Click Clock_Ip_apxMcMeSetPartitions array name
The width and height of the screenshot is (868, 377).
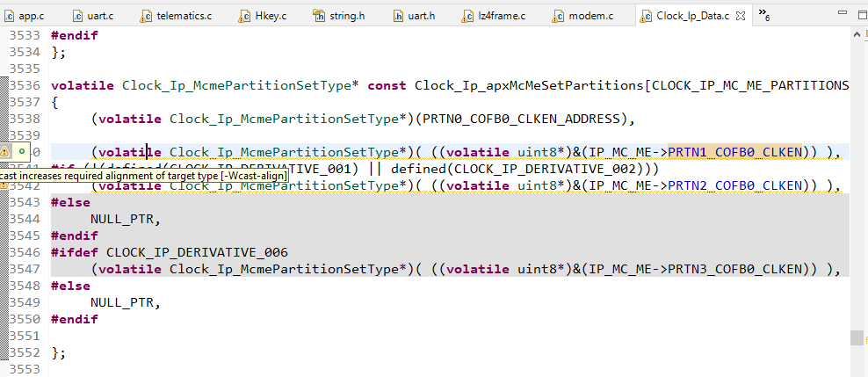pos(529,85)
